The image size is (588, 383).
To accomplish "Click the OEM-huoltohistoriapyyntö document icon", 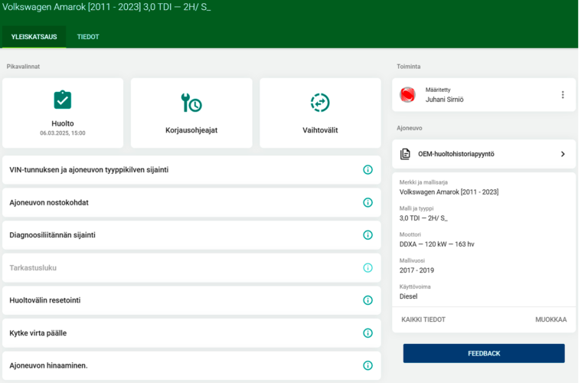I will tap(405, 154).
